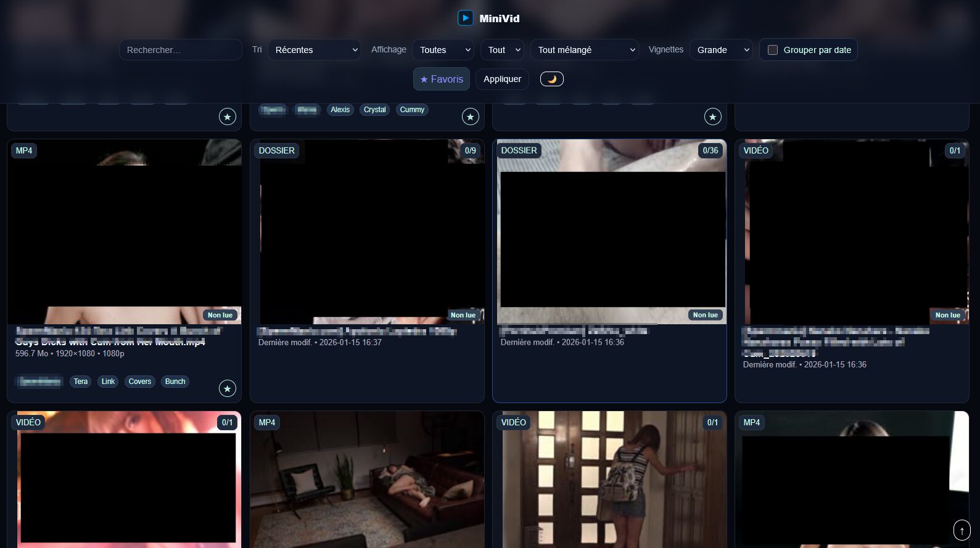Select the Crystal tag chip
980x548 pixels.
(374, 110)
